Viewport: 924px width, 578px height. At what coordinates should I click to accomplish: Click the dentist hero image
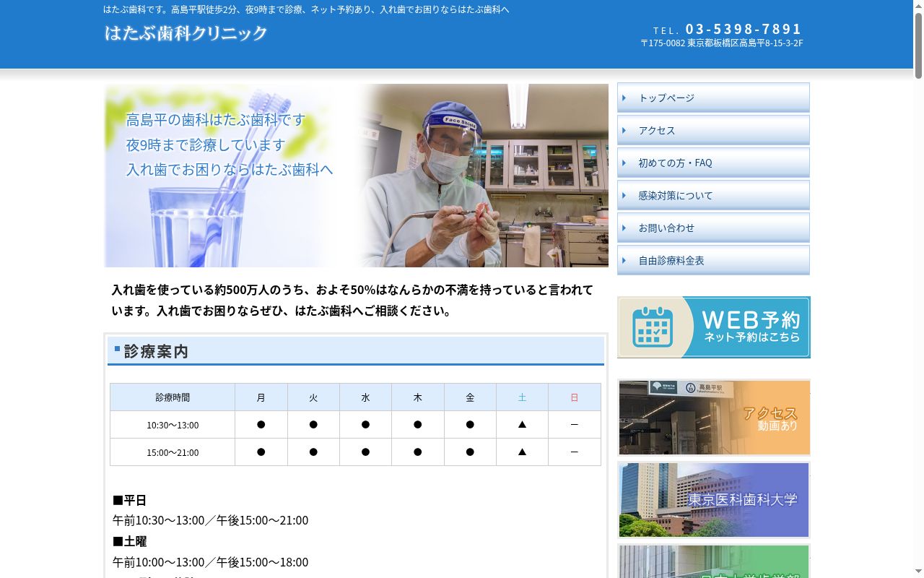click(x=357, y=176)
